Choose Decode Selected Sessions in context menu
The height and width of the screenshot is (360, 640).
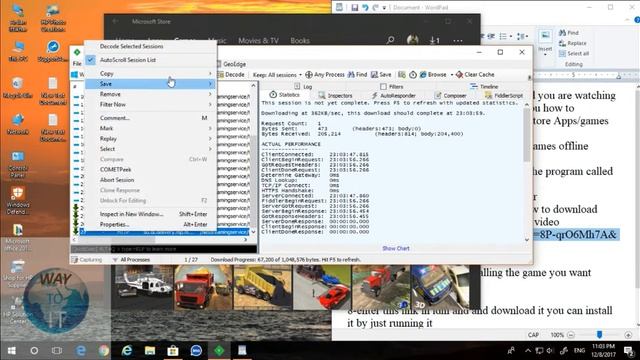click(x=131, y=46)
